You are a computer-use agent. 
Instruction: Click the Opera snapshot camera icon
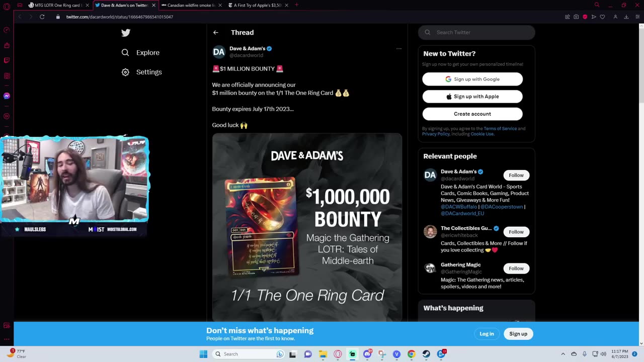[576, 17]
